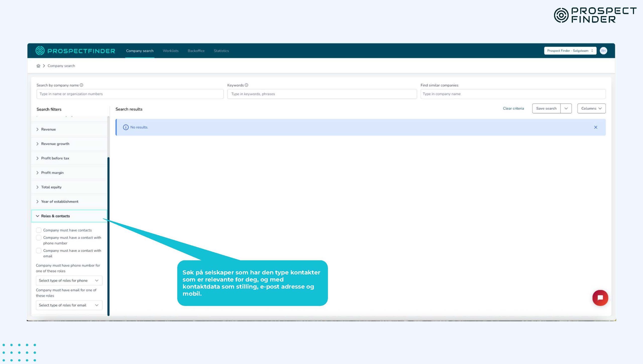
Task: Click the ProspectFinder logo in navbar
Action: tap(75, 51)
